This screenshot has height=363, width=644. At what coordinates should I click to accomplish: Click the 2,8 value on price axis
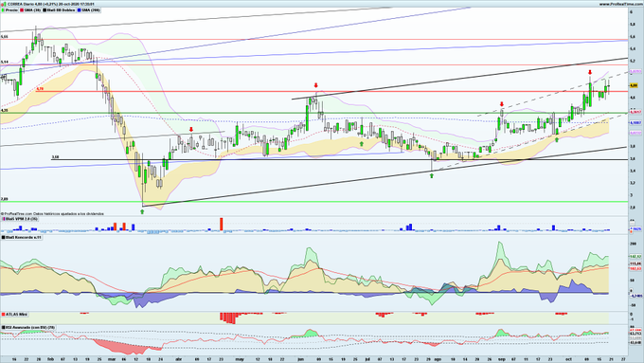tap(633, 208)
